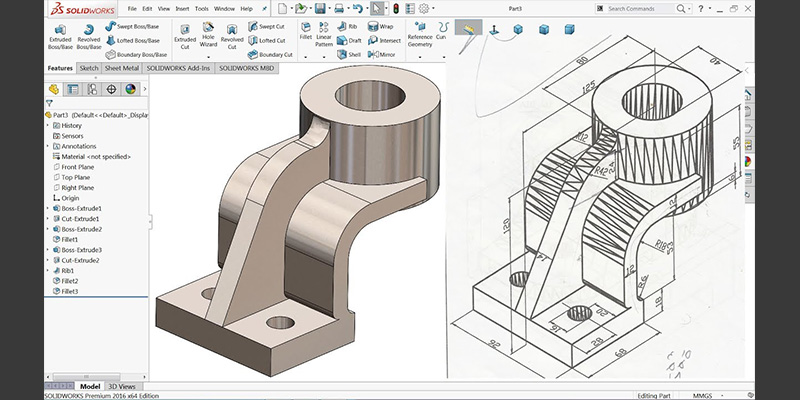The image size is (800, 400).
Task: Click the Wrap tool
Action: tap(381, 26)
